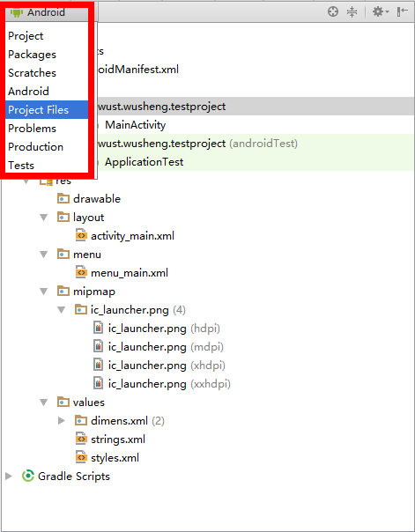Open the Android view selector dropdown
Screen dimensions: 415x532
click(46, 12)
